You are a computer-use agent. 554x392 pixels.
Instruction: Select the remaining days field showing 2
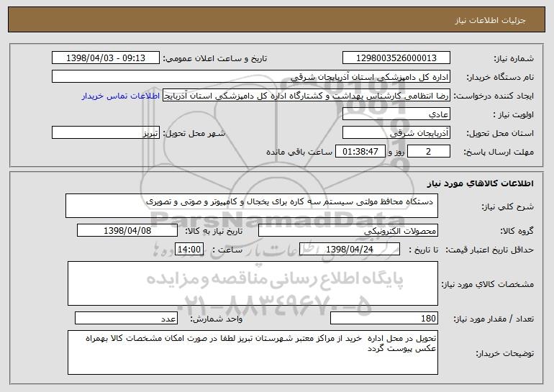[428, 152]
